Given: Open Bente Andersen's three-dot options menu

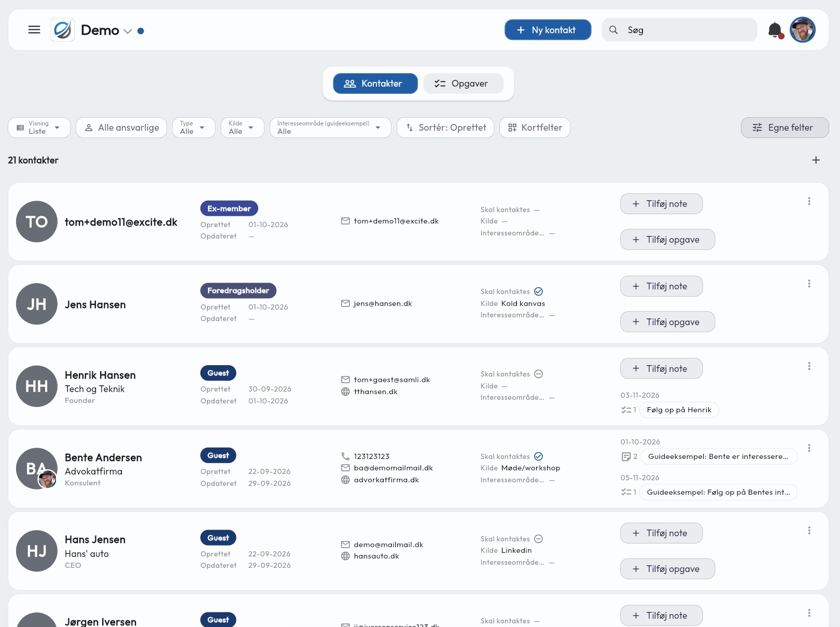Looking at the screenshot, I should (x=809, y=448).
